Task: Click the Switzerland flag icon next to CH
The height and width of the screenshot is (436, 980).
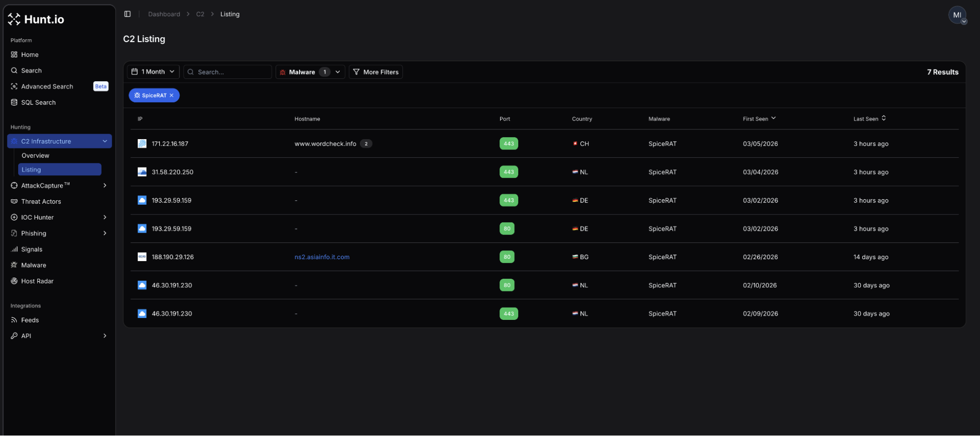Action: 575,144
